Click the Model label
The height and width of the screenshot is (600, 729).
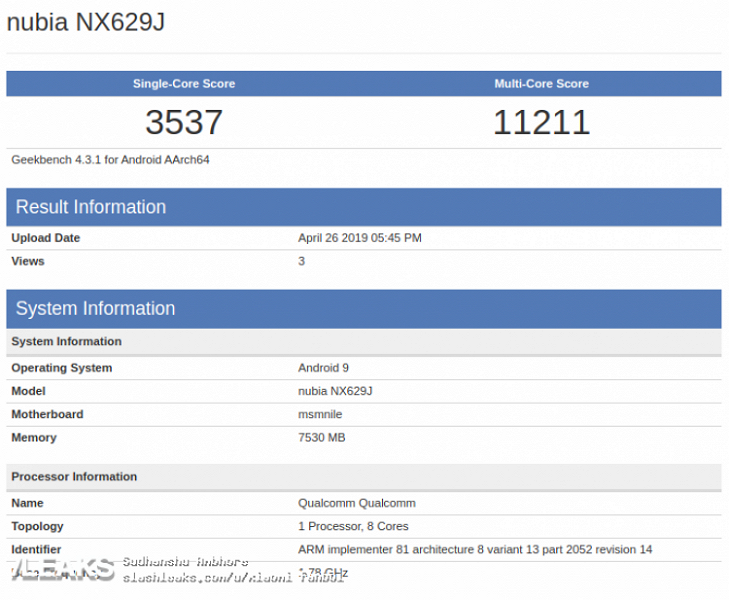click(28, 391)
